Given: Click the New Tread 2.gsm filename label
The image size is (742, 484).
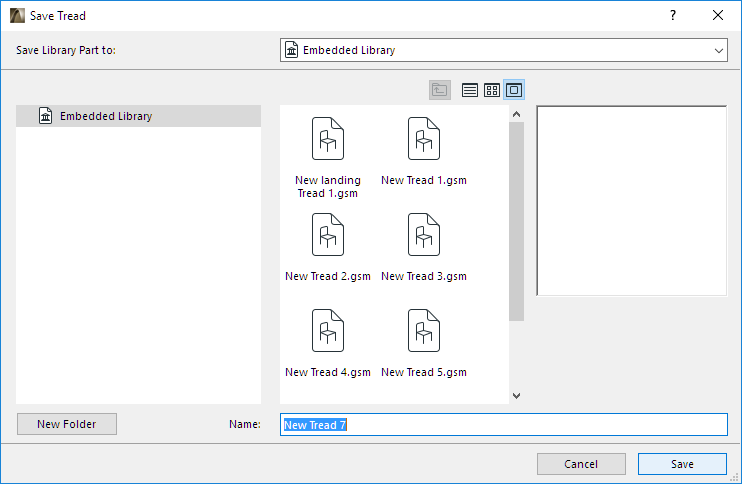Looking at the screenshot, I should coord(328,276).
